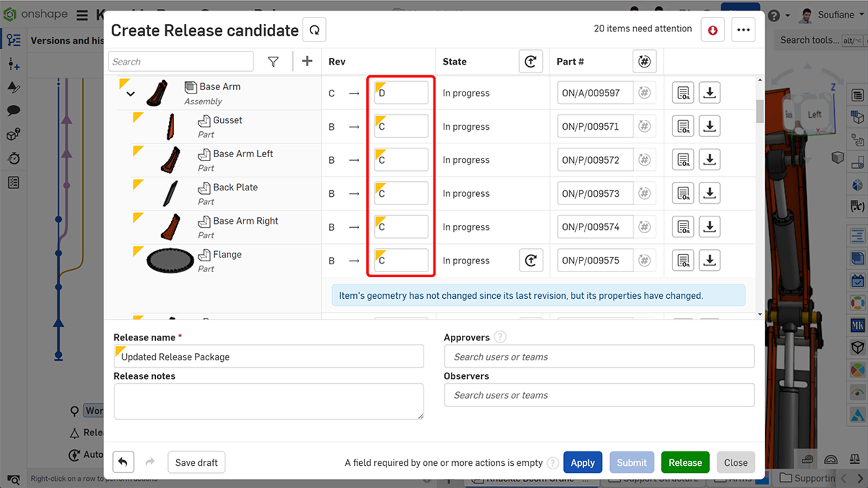Click the state update icon on the Flange row
The image size is (868, 488).
coord(531,260)
